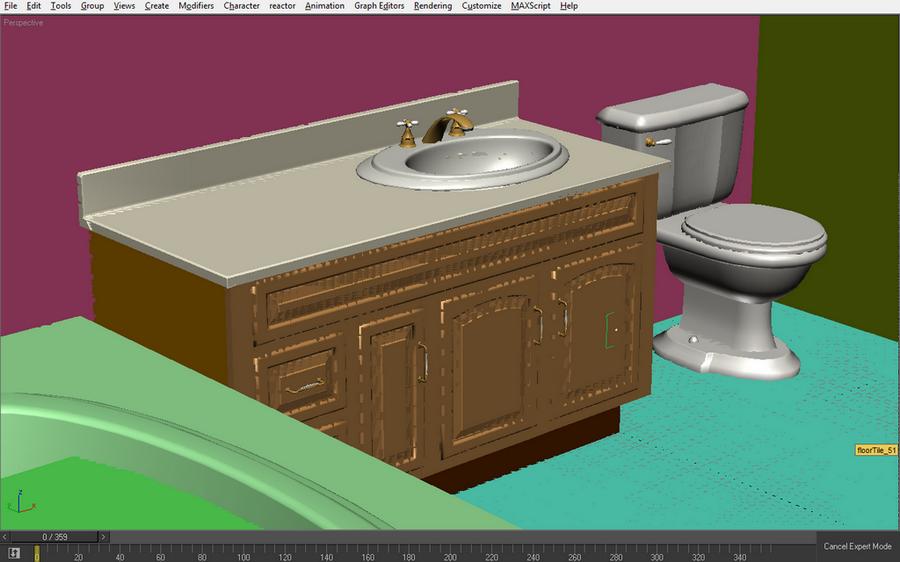Open the MAXScript menu
This screenshot has height=562, width=900.
530,6
